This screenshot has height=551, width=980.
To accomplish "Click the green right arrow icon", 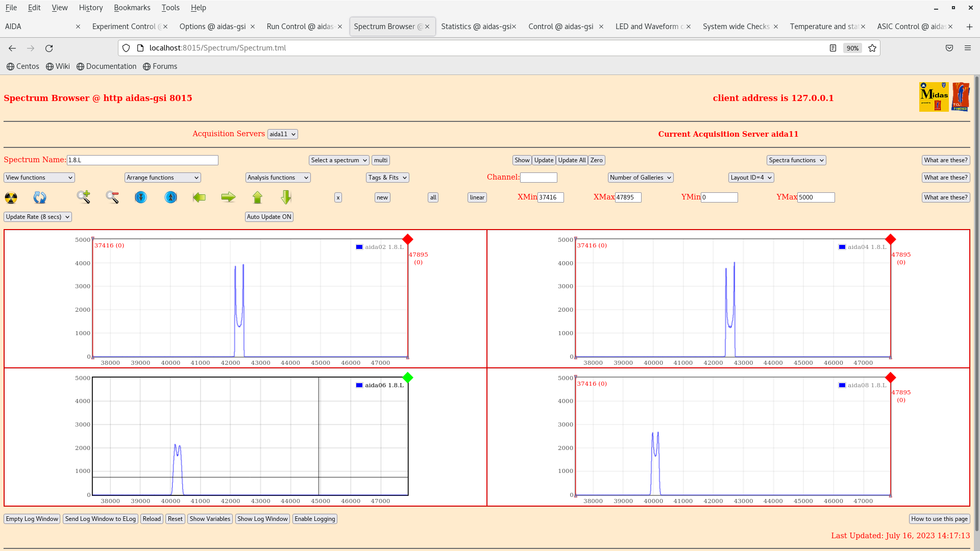I will point(228,197).
